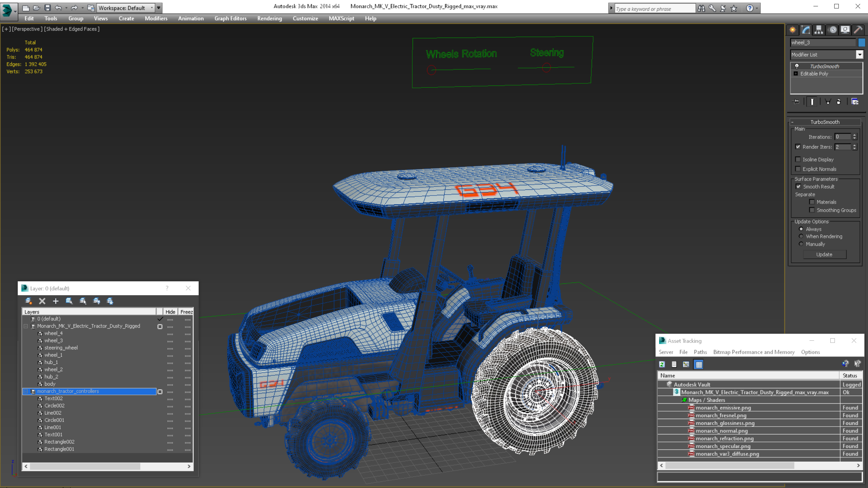Collapse Monarch_MK_V_Electric_Tractor_Dusty_Rigged layer tree

[x=26, y=326]
